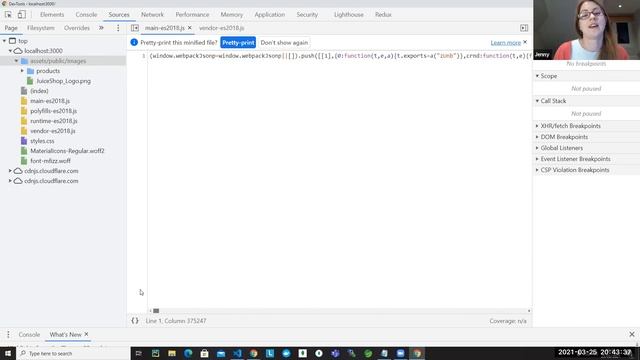The height and width of the screenshot is (360, 640).
Task: Open runtime-es2018.js file
Action: [53, 121]
